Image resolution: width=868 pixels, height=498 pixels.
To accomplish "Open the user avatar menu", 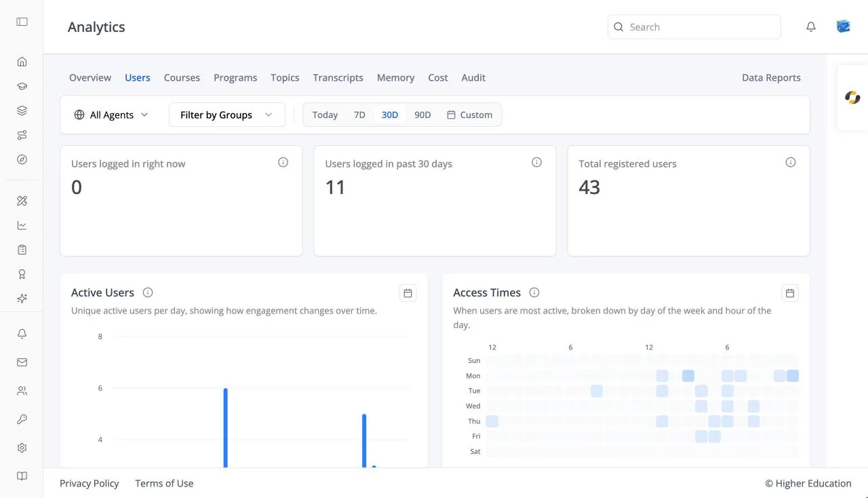I will point(844,26).
